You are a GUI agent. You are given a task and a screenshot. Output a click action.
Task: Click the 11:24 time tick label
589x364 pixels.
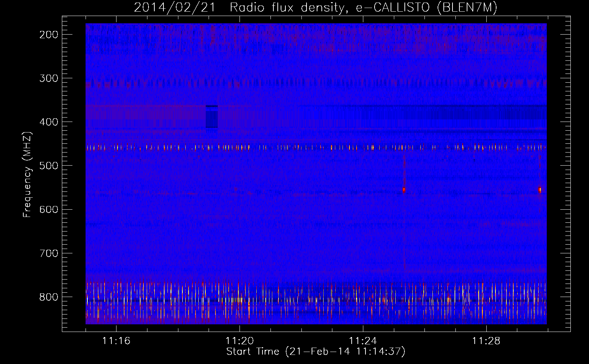[363, 341]
